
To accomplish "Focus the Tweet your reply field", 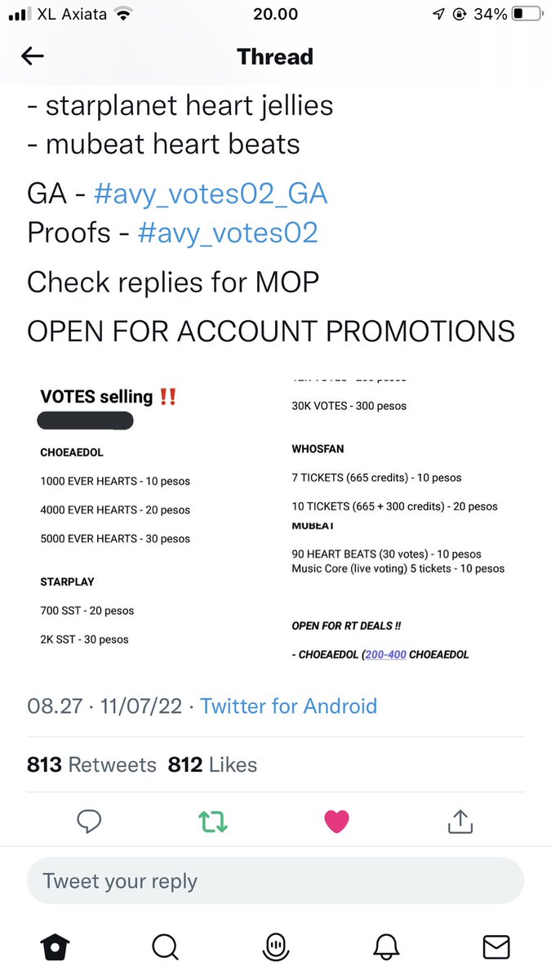I will point(275,881).
